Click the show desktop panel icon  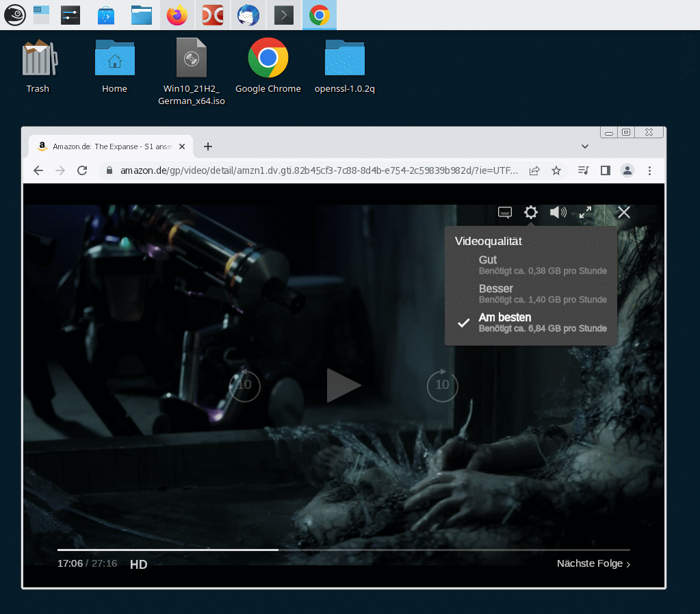42,15
